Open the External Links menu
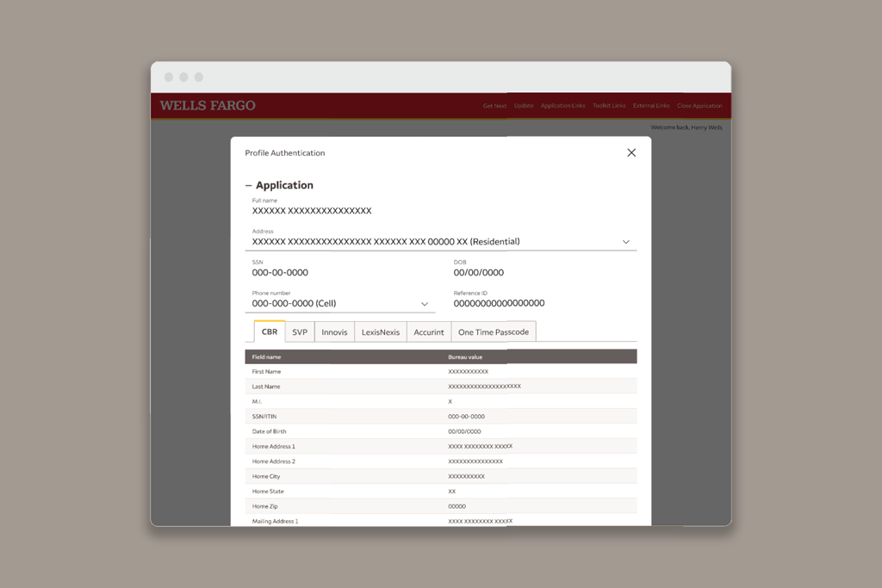The height and width of the screenshot is (588, 882). 651,106
